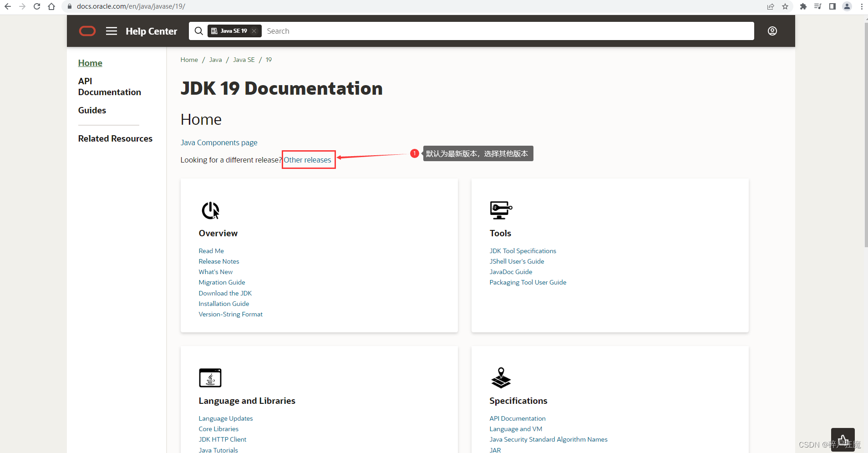This screenshot has width=868, height=453.
Task: Click the 19 breadcrumb
Action: tap(269, 60)
